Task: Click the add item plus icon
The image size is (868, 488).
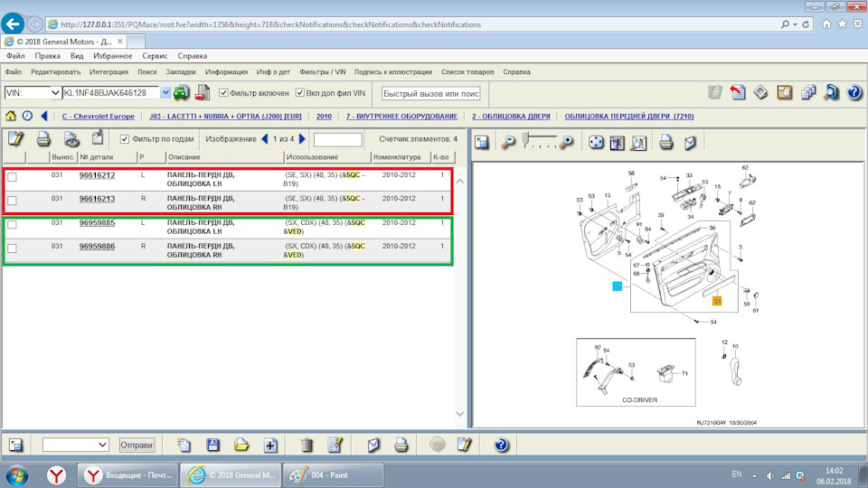Action: (x=270, y=445)
